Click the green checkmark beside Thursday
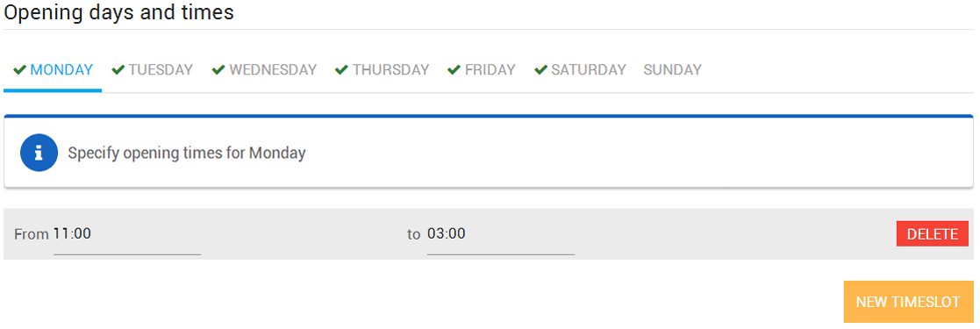Viewport: 980px width, 329px height. tap(341, 69)
